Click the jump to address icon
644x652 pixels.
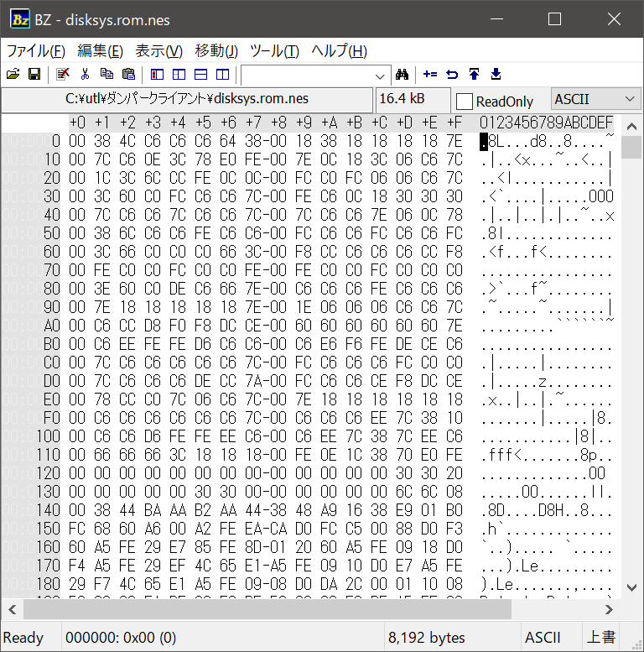coord(430,75)
